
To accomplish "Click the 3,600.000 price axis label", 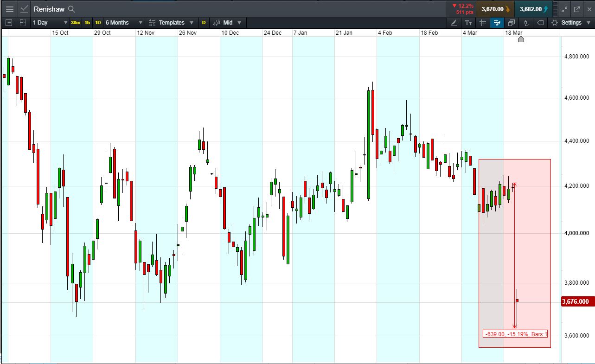I will tap(576, 336).
